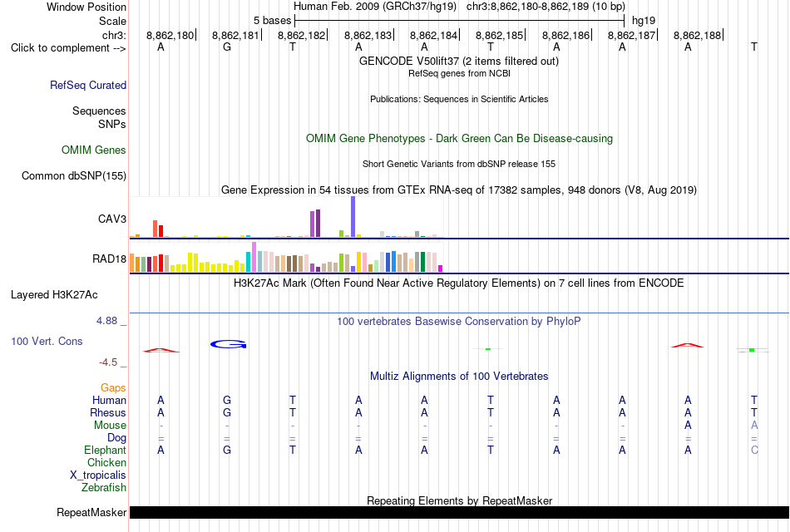
Task: Click the Chicken alignment row label
Action: click(106, 463)
